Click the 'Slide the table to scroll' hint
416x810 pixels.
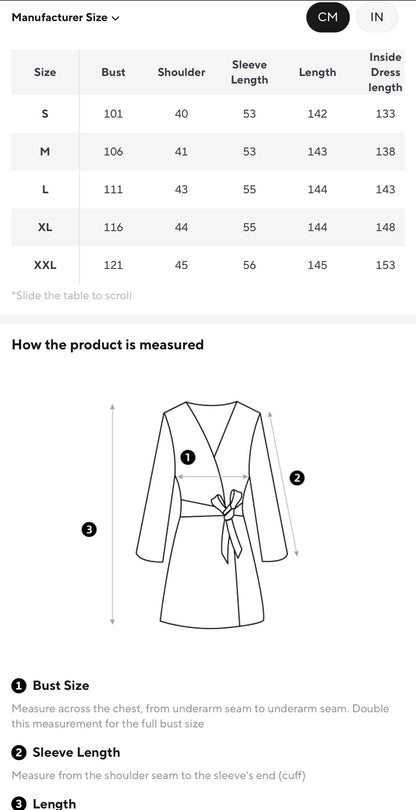click(x=71, y=295)
